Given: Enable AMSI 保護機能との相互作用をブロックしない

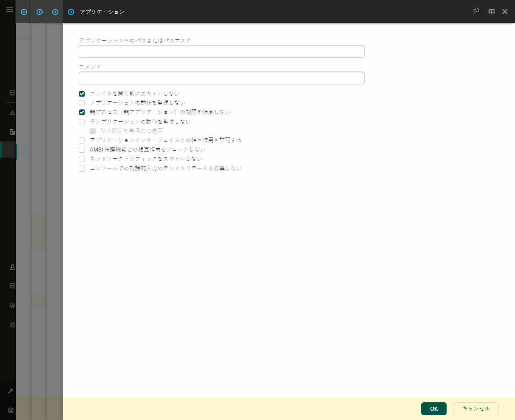Looking at the screenshot, I should pyautogui.click(x=82, y=150).
